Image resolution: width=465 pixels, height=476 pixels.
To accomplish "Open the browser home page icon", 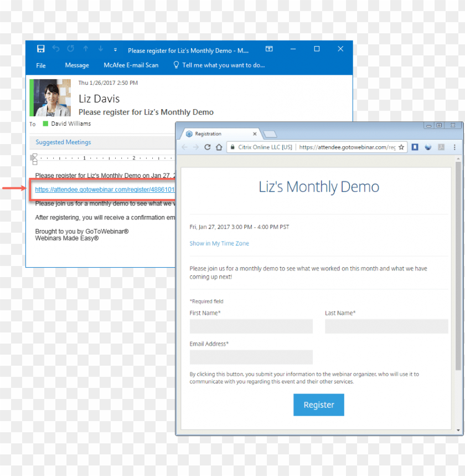I will (x=219, y=147).
